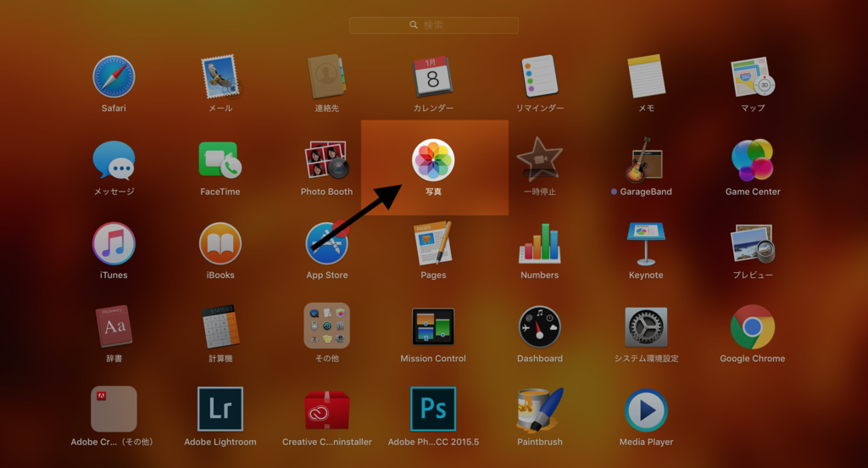
Task: Open the プレビュー Preview app
Action: pos(753,243)
